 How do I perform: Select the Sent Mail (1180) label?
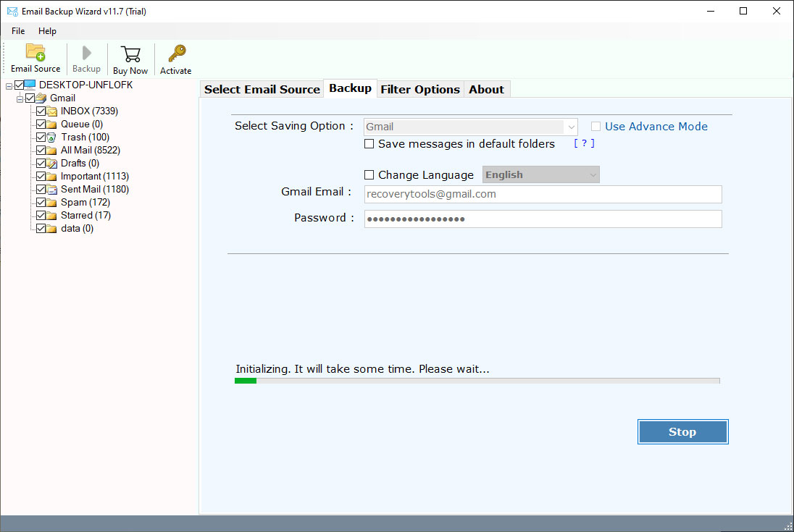click(x=95, y=189)
